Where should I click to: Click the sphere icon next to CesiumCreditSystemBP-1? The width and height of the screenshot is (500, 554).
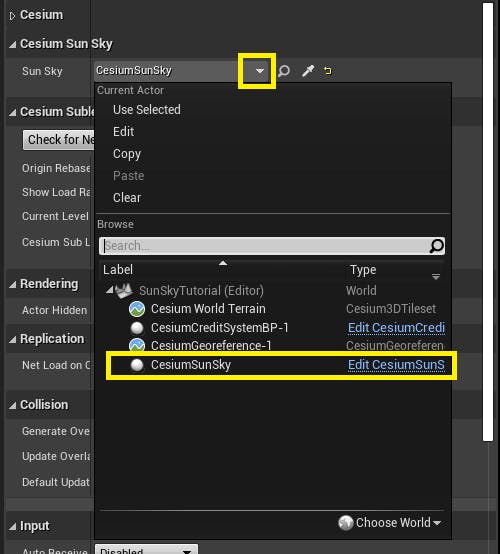coord(137,328)
